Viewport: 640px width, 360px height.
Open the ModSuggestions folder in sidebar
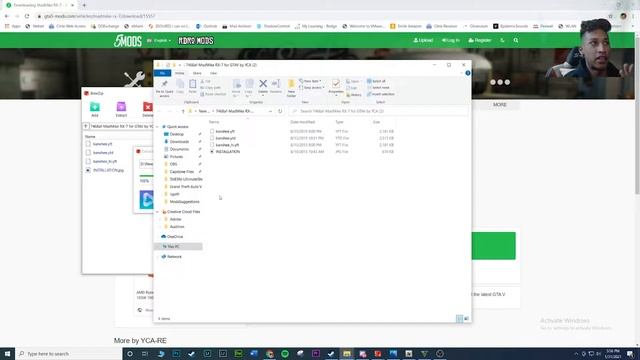click(x=184, y=202)
